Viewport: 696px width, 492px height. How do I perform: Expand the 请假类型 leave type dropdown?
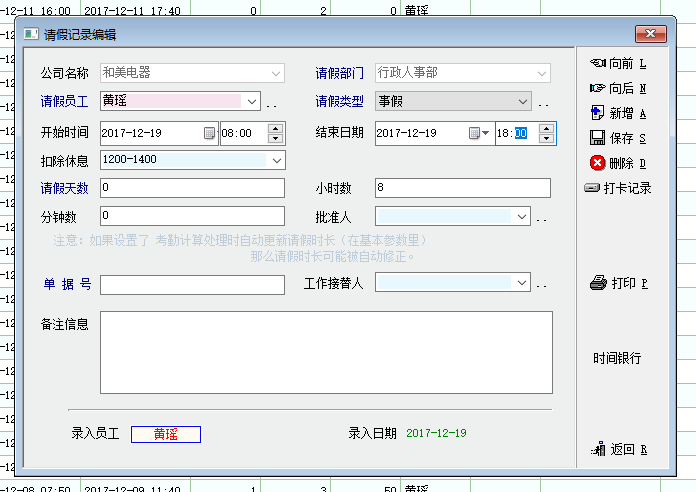pos(523,101)
